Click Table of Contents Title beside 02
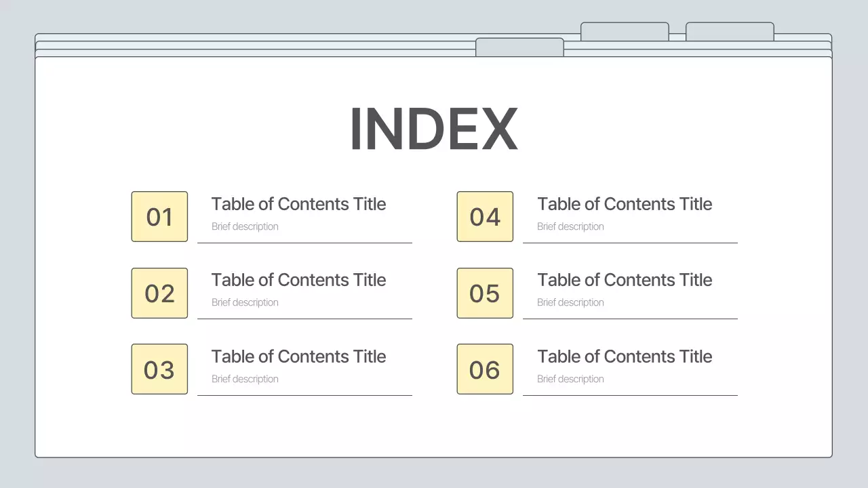Screen dimensions: 868x488 click(x=298, y=280)
